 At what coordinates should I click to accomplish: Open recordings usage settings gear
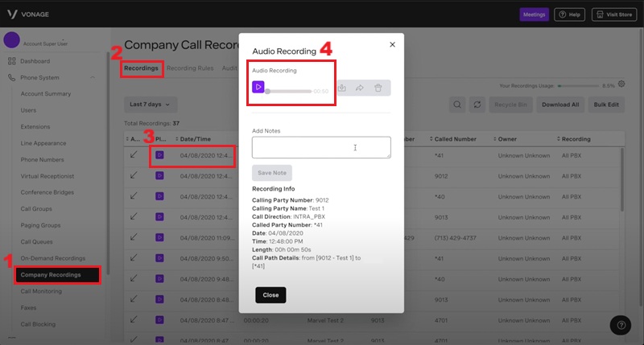(x=621, y=84)
